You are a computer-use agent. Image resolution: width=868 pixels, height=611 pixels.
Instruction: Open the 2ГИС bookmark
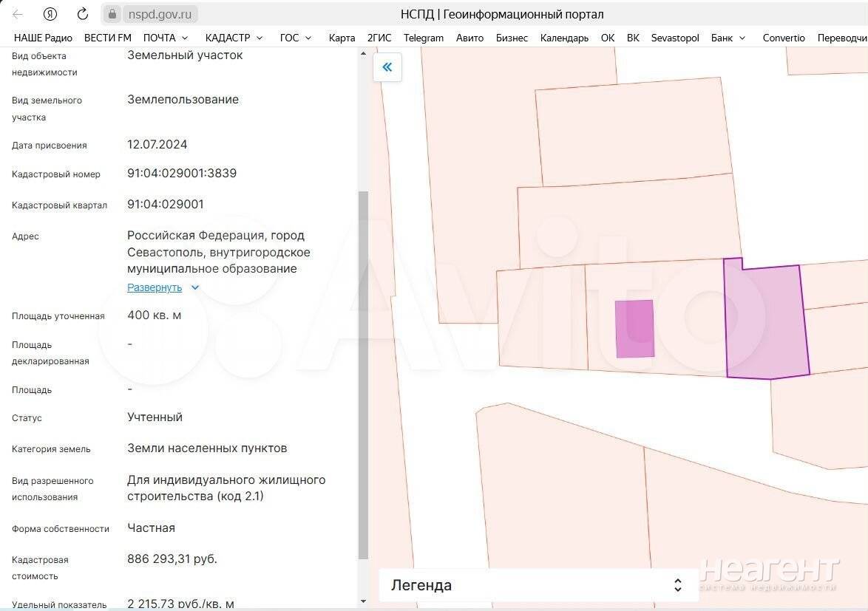click(379, 38)
